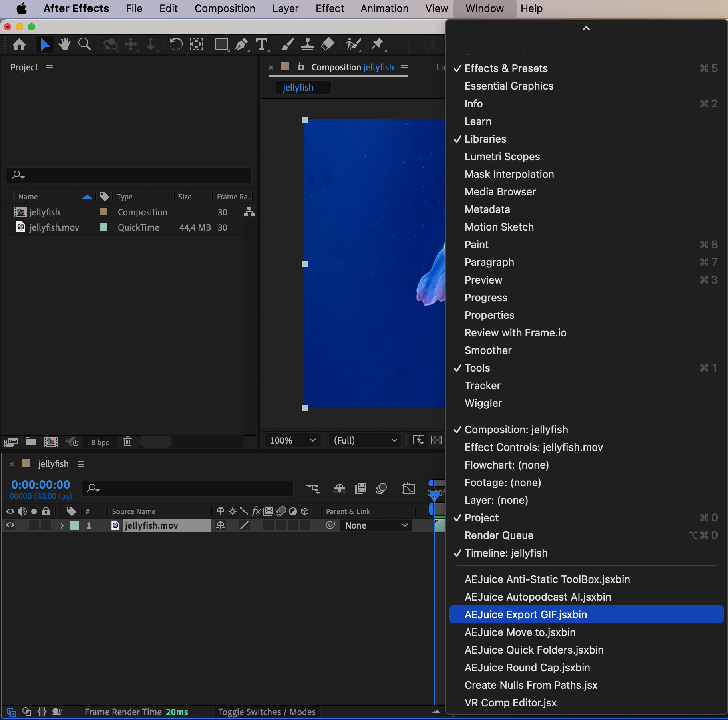Toggle the Libraries panel checkmark
728x720 pixels.
(485, 139)
